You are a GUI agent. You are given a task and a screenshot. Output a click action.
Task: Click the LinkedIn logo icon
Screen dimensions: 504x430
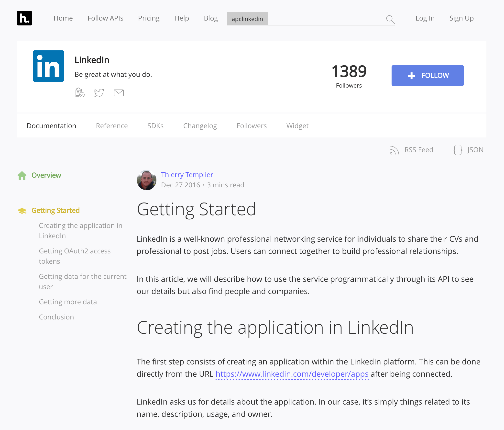(48, 66)
